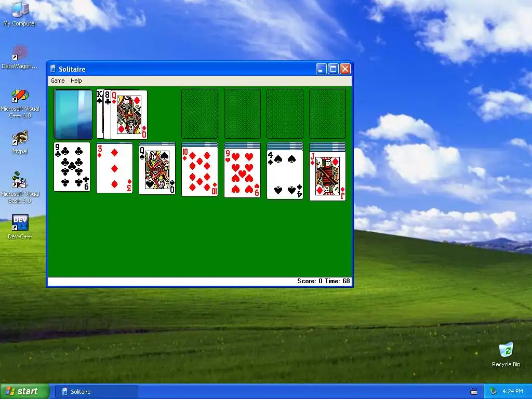Select the nine of hearts card
Viewport: 532px width, 399px height.
(242, 172)
